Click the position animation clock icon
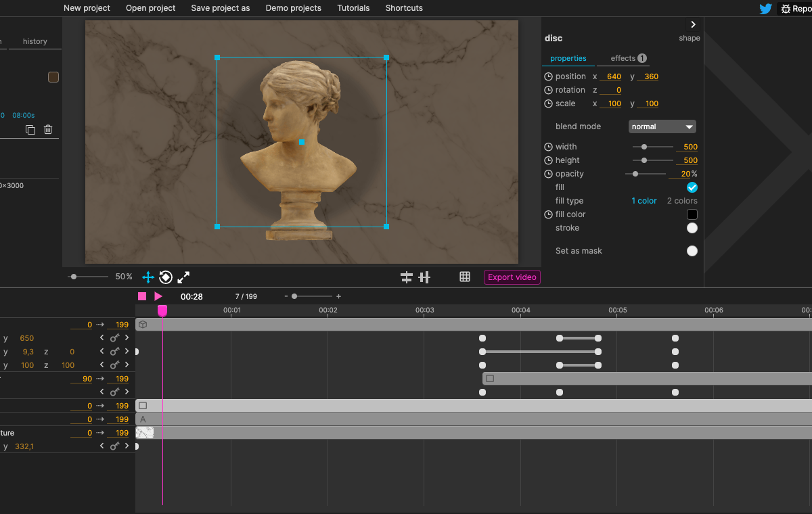 [548, 76]
